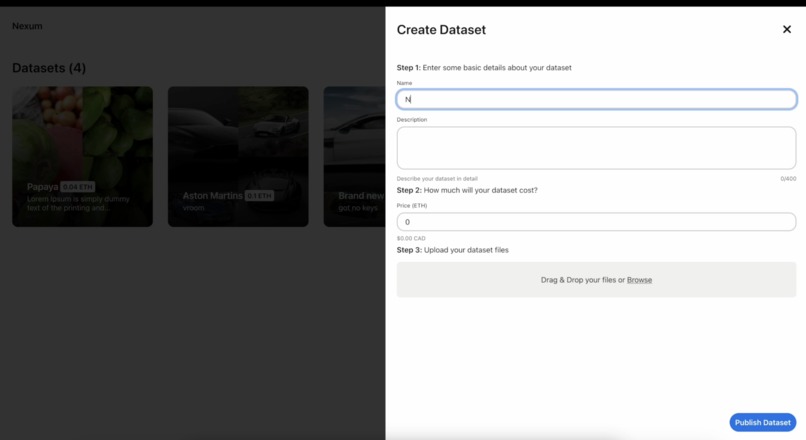
Task: Open the Aston Martins dataset card
Action: pyautogui.click(x=238, y=156)
